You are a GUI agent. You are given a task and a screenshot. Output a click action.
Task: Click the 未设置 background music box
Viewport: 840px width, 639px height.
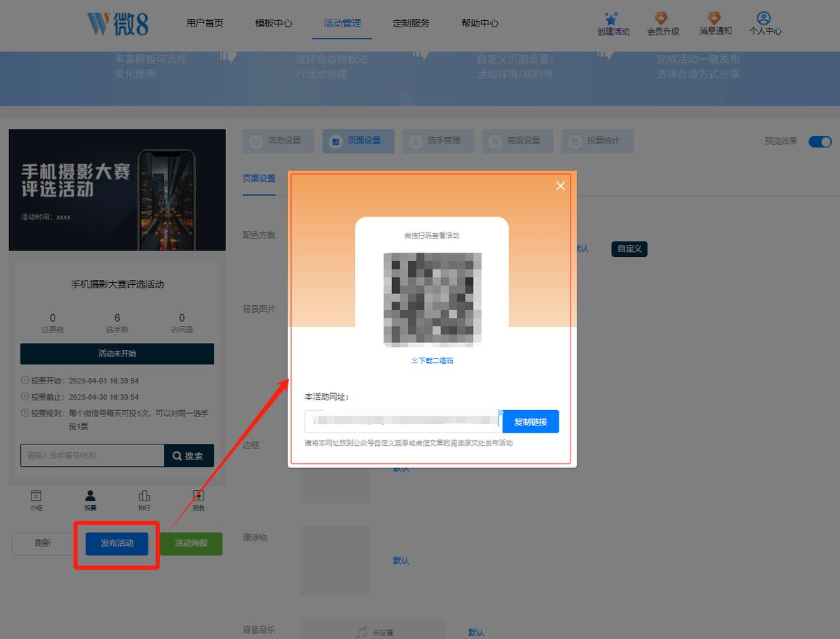[x=373, y=629]
